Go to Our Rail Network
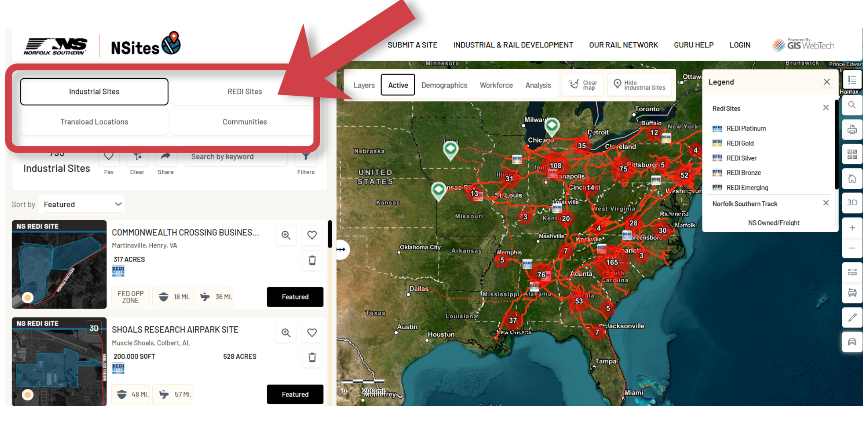 623,45
